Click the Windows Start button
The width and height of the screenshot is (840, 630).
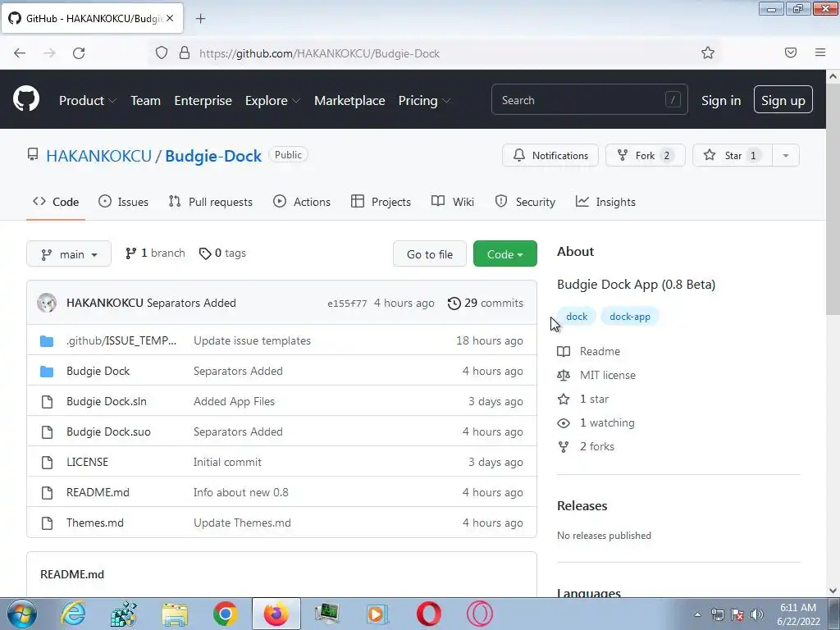(x=22, y=614)
